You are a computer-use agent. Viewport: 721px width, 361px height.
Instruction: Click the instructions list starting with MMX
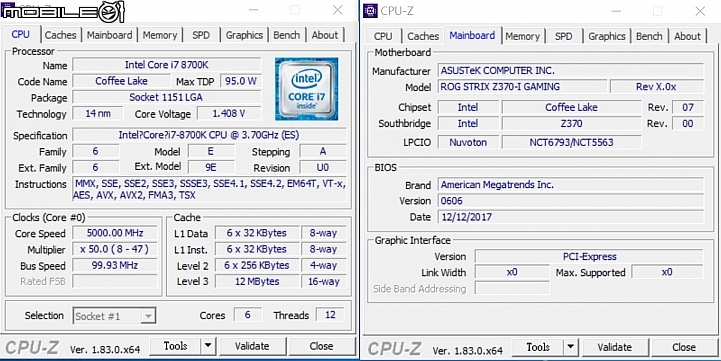(x=210, y=189)
